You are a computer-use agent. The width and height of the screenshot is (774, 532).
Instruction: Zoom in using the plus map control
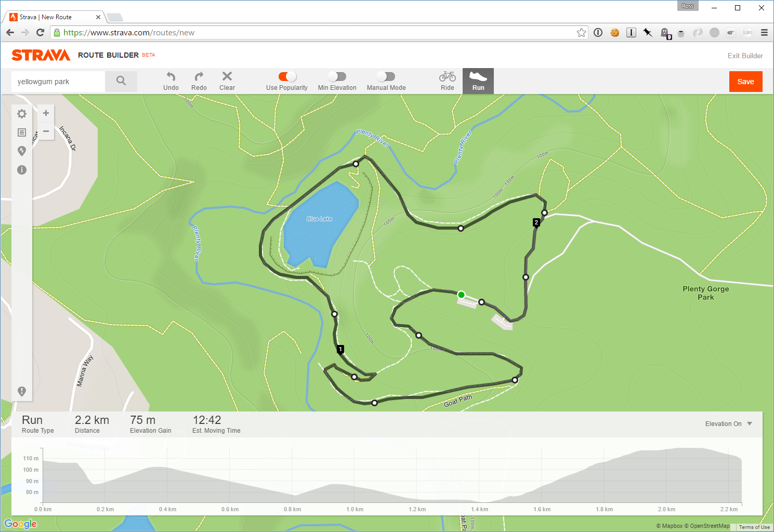point(45,113)
